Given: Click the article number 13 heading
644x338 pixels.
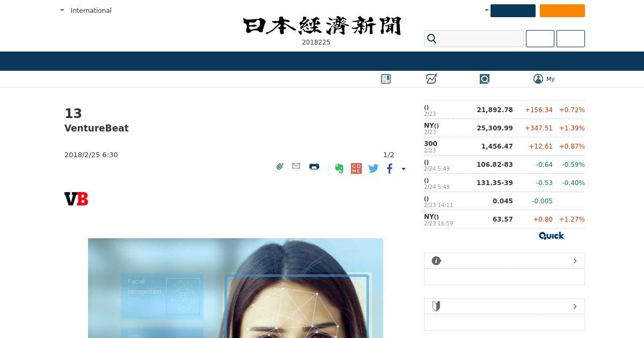Looking at the screenshot, I should (x=73, y=113).
